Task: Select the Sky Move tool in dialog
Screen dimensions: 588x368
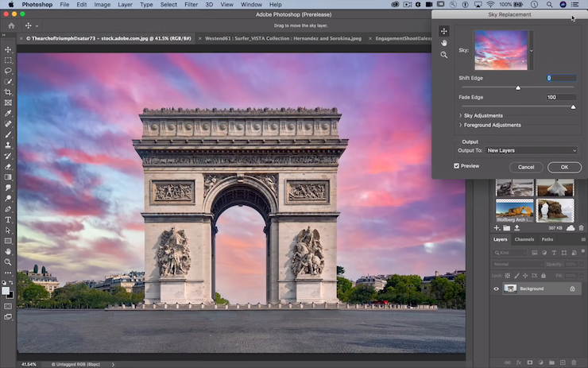Action: click(x=444, y=31)
